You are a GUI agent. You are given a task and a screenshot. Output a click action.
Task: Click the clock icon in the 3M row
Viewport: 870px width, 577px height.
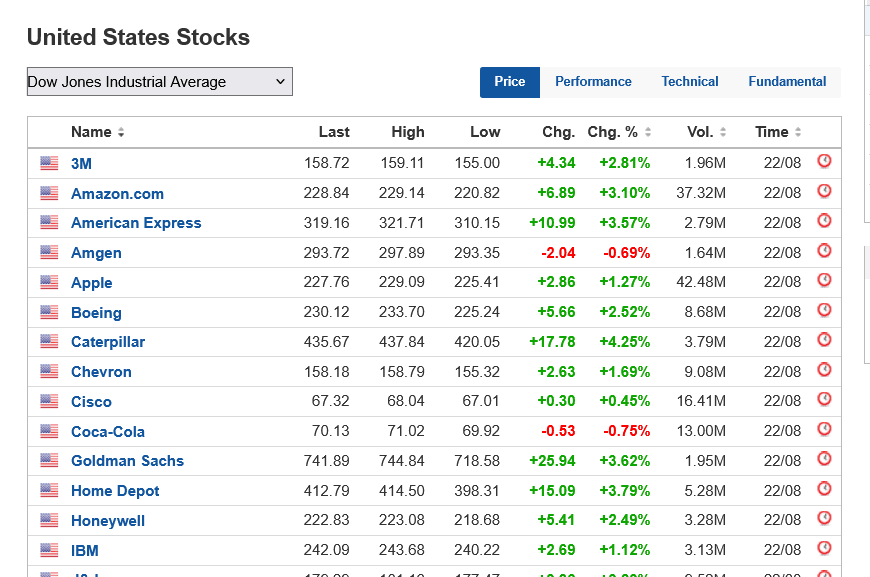(x=824, y=161)
